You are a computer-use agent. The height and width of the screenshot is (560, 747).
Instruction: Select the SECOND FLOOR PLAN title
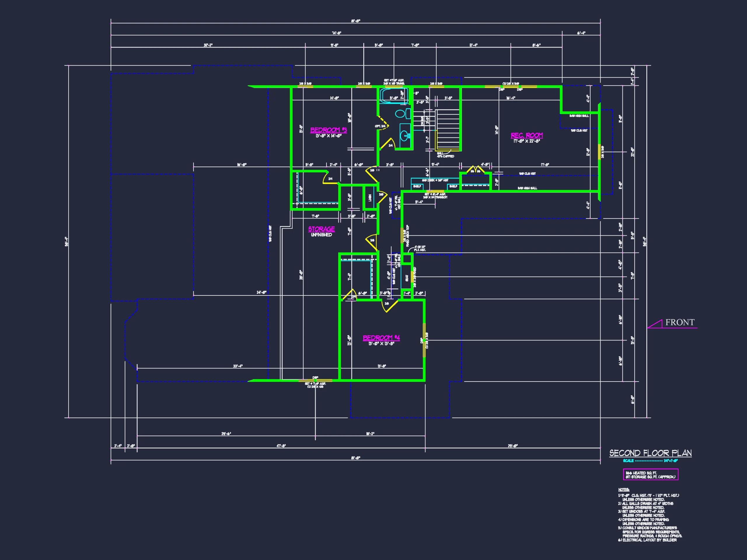(x=650, y=453)
